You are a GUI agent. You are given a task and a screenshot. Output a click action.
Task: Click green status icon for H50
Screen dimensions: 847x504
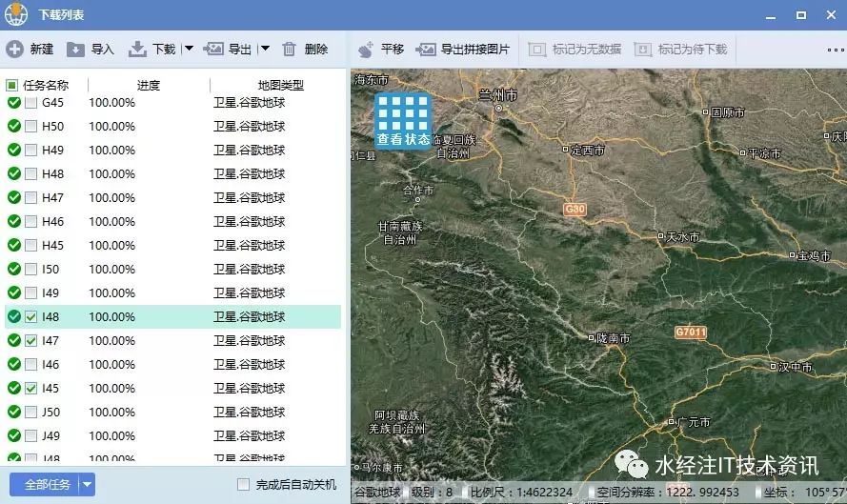pos(14,126)
